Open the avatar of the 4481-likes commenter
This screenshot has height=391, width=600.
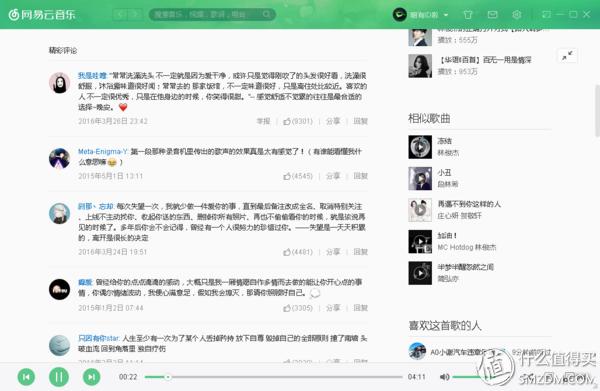(x=59, y=213)
